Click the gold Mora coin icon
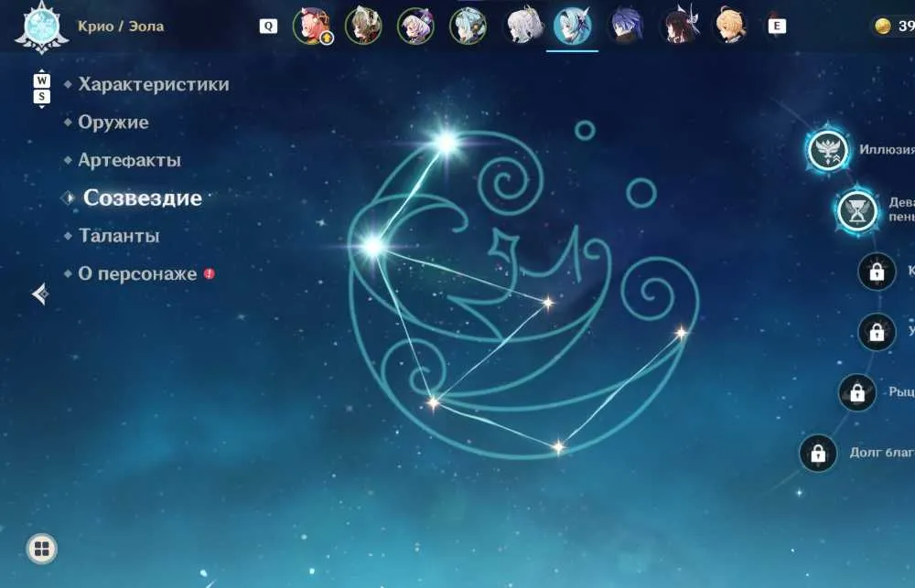The height and width of the screenshot is (588, 915). [883, 27]
